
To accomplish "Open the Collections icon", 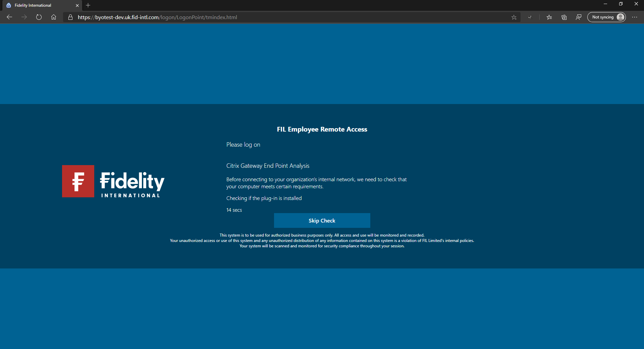I will click(564, 17).
